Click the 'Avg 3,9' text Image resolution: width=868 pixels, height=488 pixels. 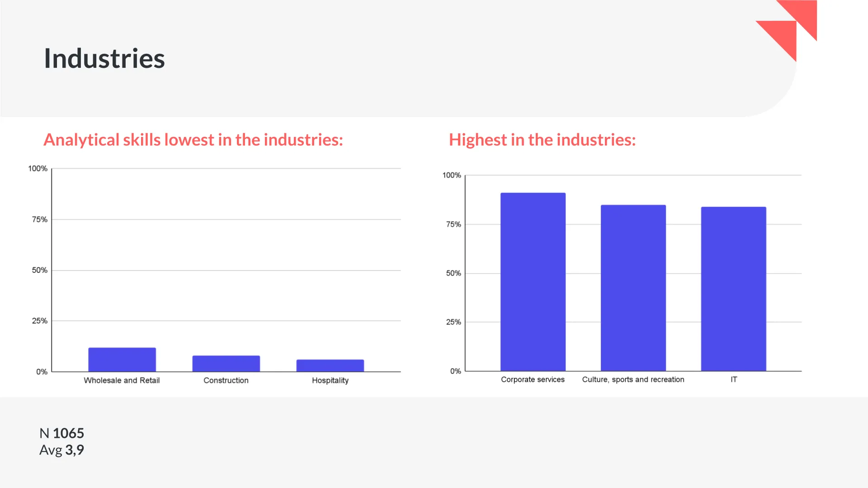click(x=62, y=450)
